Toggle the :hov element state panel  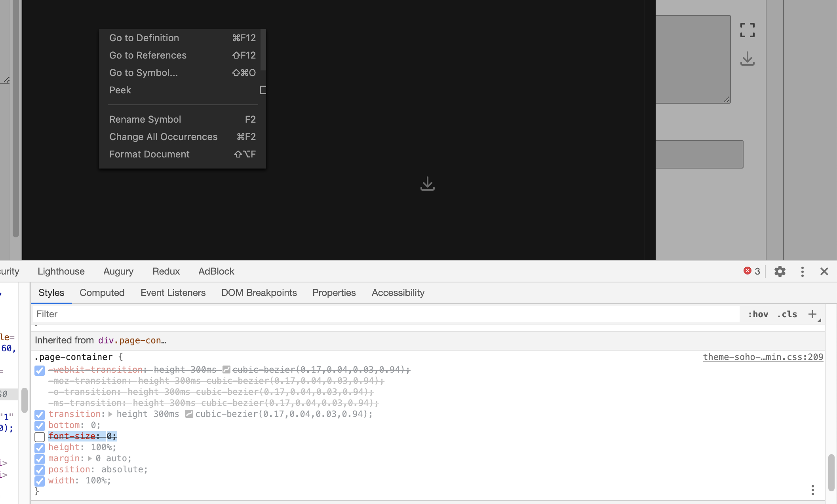click(758, 314)
